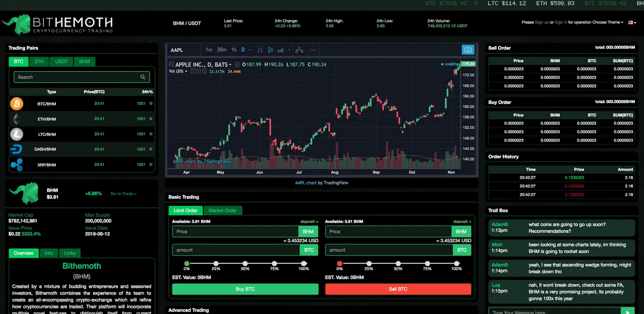Click the Bitcoin icon for BTC/BHM

(17, 104)
